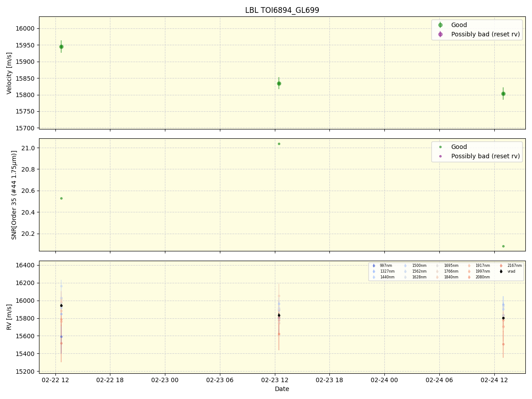Select velocity point near 15945 on 02-22
The height and width of the screenshot is (399, 532).
point(61,47)
